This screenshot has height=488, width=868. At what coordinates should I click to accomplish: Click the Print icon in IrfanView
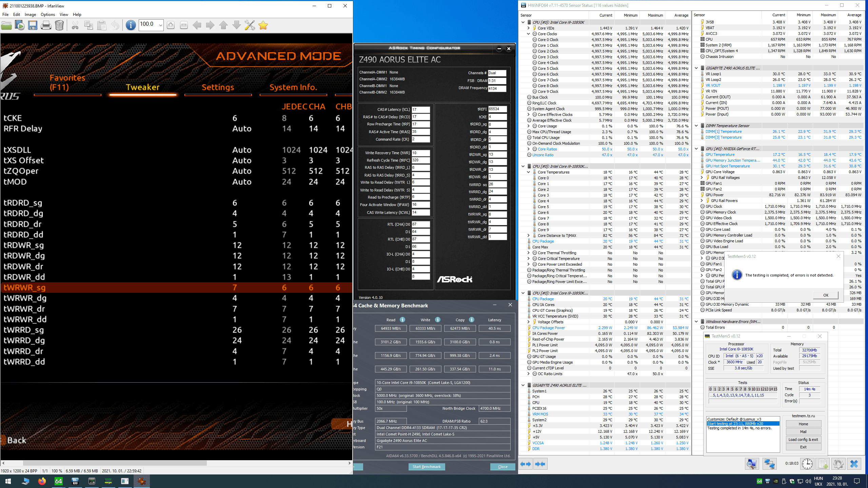(x=46, y=25)
